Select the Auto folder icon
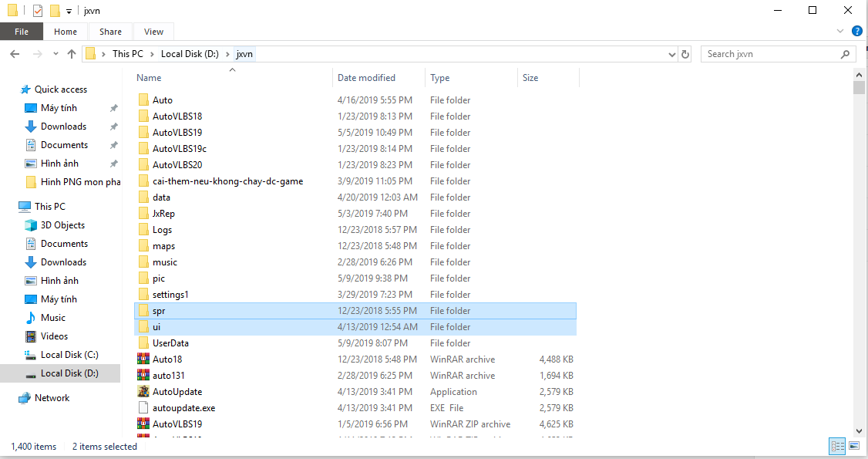The image size is (868, 459). 143,100
